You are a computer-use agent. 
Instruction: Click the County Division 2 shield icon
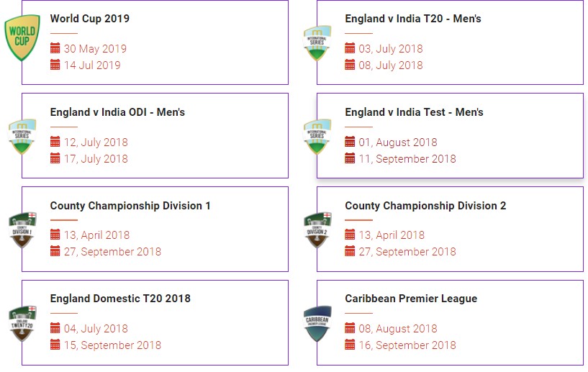tap(317, 230)
